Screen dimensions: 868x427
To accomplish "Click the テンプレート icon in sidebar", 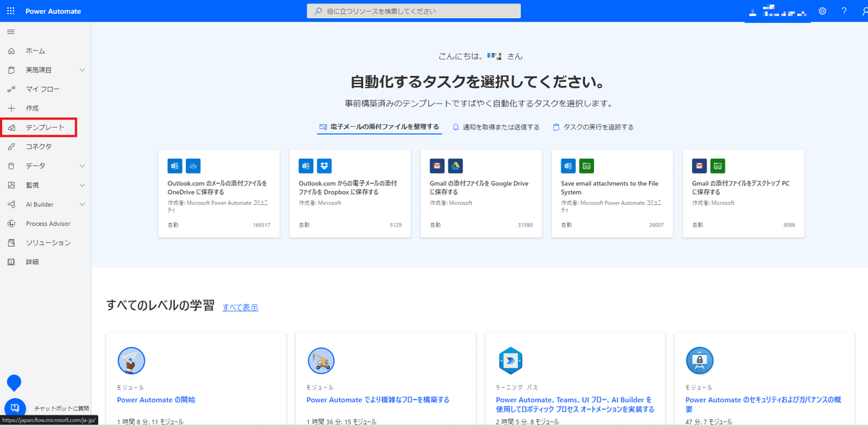I will pyautogui.click(x=11, y=128).
